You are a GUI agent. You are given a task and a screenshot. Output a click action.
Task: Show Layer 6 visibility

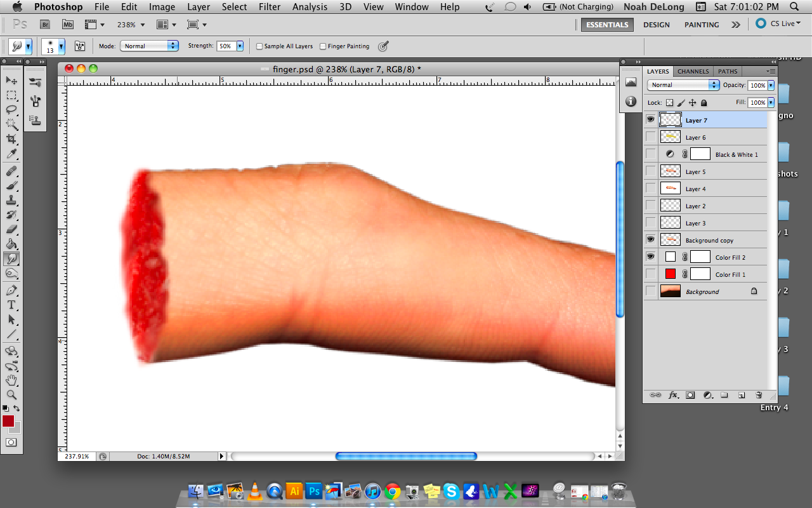pyautogui.click(x=650, y=137)
